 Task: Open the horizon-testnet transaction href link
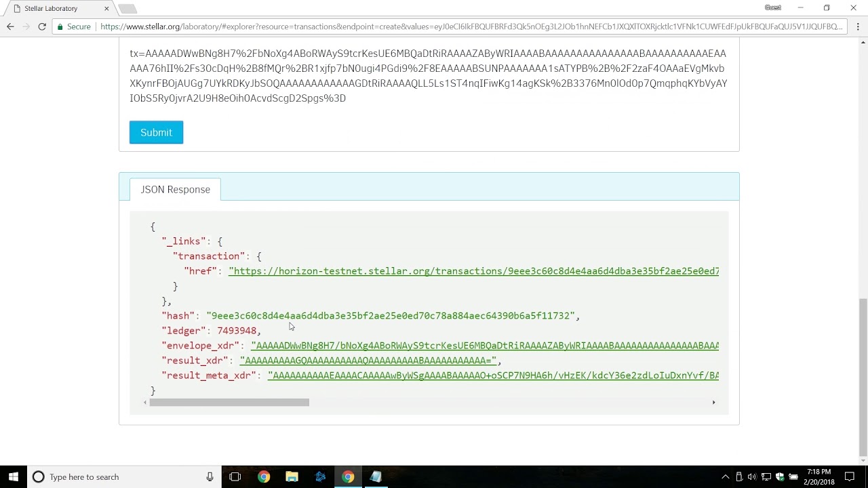[x=473, y=271]
